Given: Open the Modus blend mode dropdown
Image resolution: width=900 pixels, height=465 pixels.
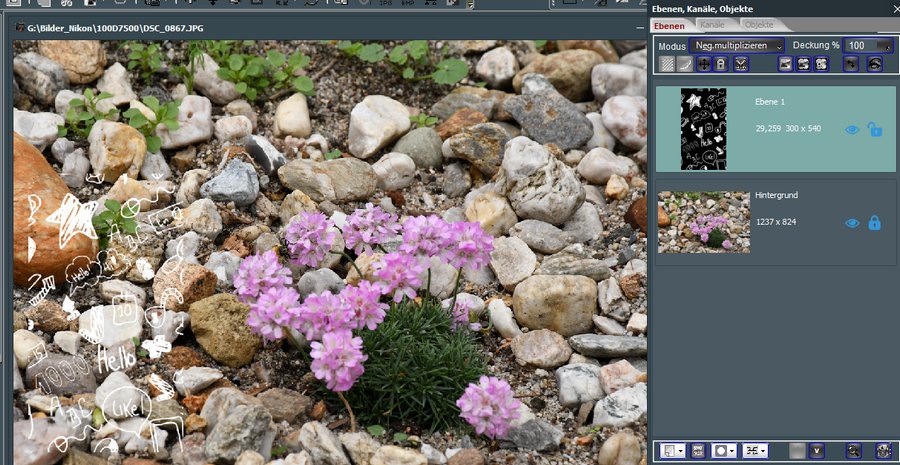Looking at the screenshot, I should [736, 46].
